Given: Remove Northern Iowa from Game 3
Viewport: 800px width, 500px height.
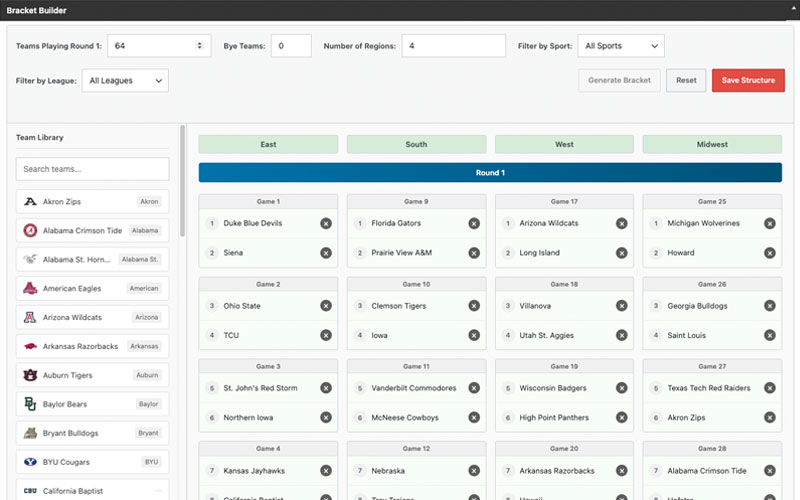Looking at the screenshot, I should [326, 418].
